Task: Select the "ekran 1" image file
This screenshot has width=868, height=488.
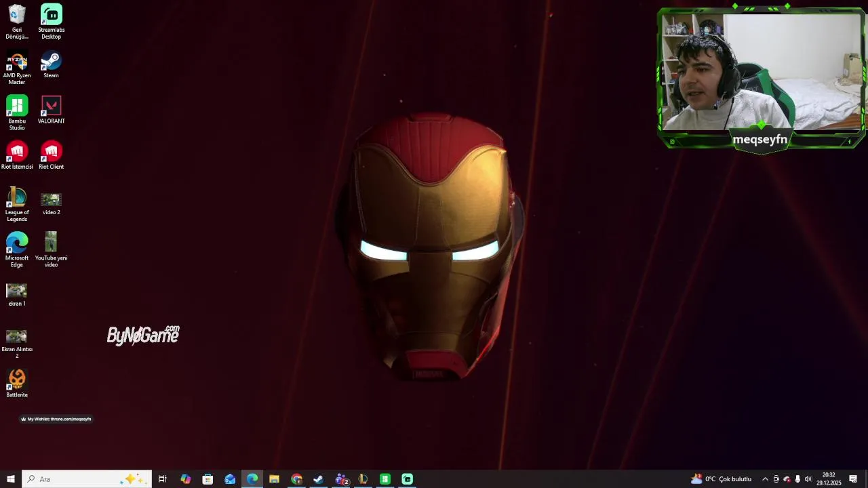Action: (x=17, y=295)
